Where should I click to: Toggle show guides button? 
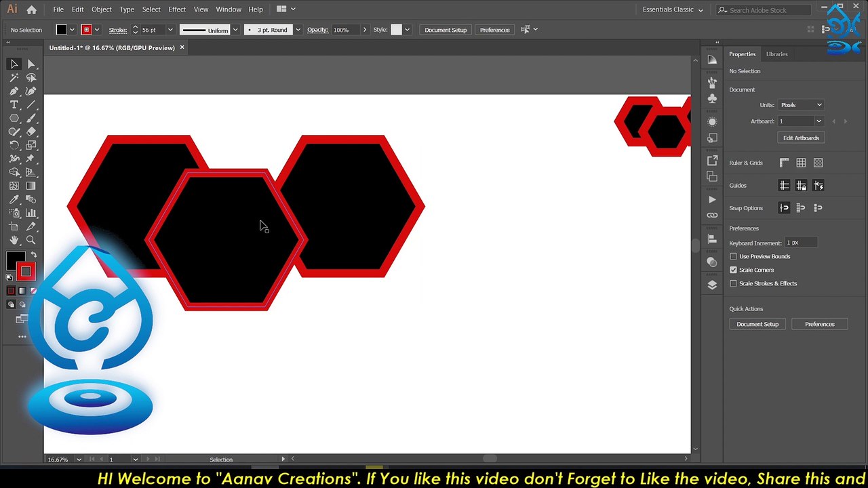point(784,185)
